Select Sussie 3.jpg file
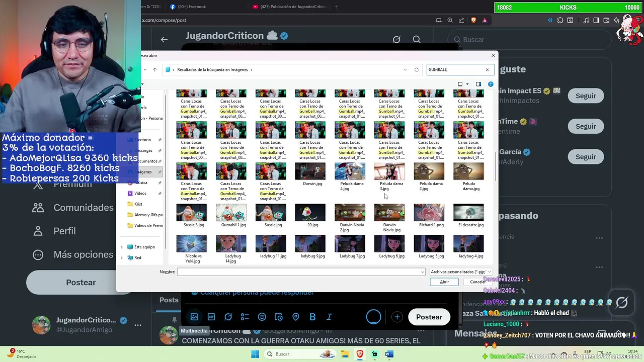 [x=192, y=216]
